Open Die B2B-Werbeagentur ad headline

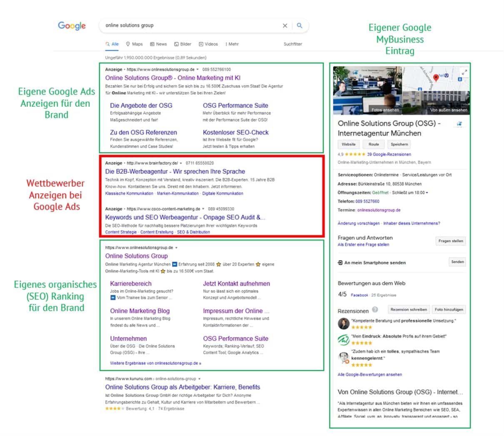click(175, 171)
